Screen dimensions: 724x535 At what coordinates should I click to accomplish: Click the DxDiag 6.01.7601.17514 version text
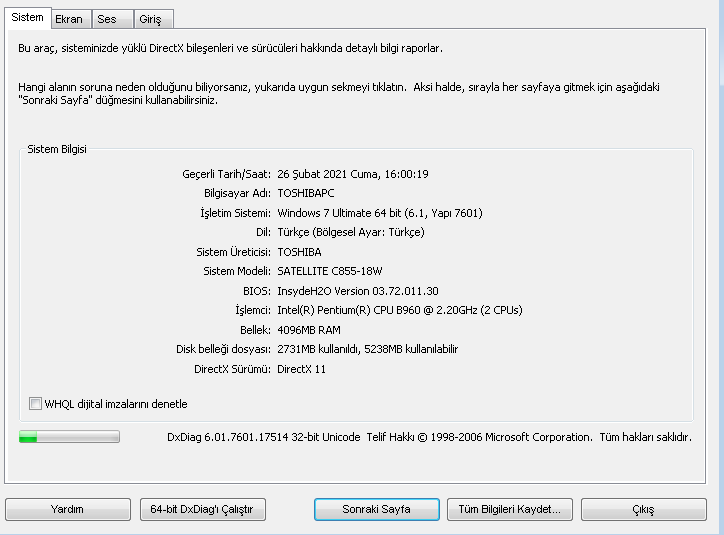click(x=264, y=437)
